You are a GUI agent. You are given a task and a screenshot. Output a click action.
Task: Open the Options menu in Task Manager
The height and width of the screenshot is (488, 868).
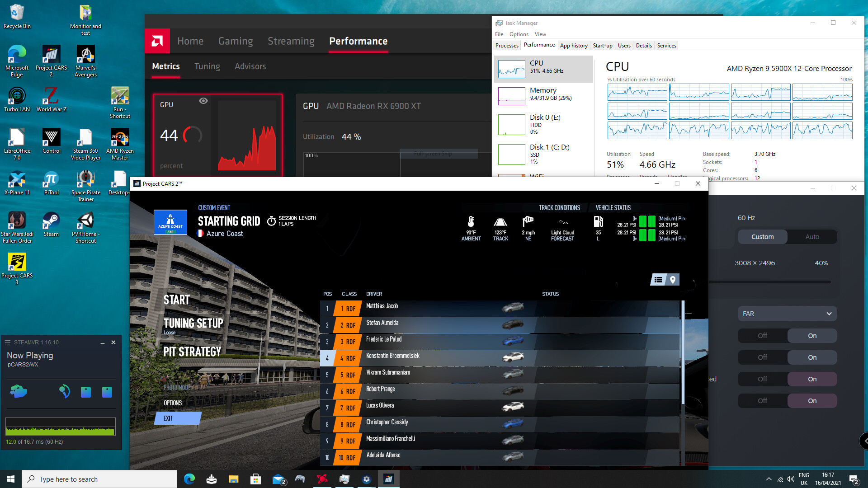pos(519,34)
